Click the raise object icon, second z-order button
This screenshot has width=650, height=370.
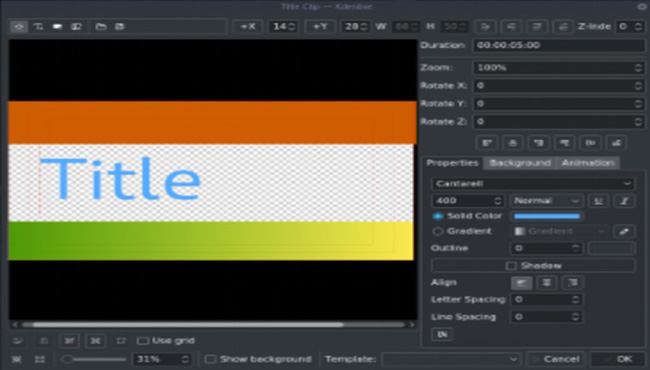pyautogui.click(x=512, y=27)
